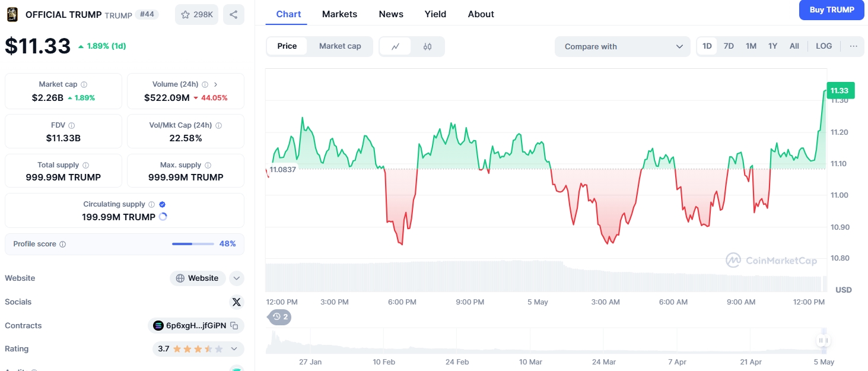
Task: Open the X social media icon
Action: coord(237,302)
